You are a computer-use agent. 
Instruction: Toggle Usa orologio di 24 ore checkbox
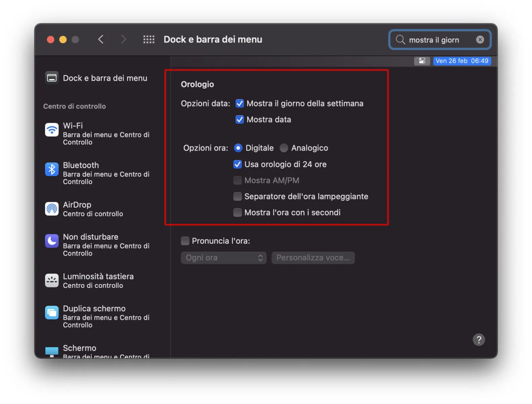pos(237,164)
